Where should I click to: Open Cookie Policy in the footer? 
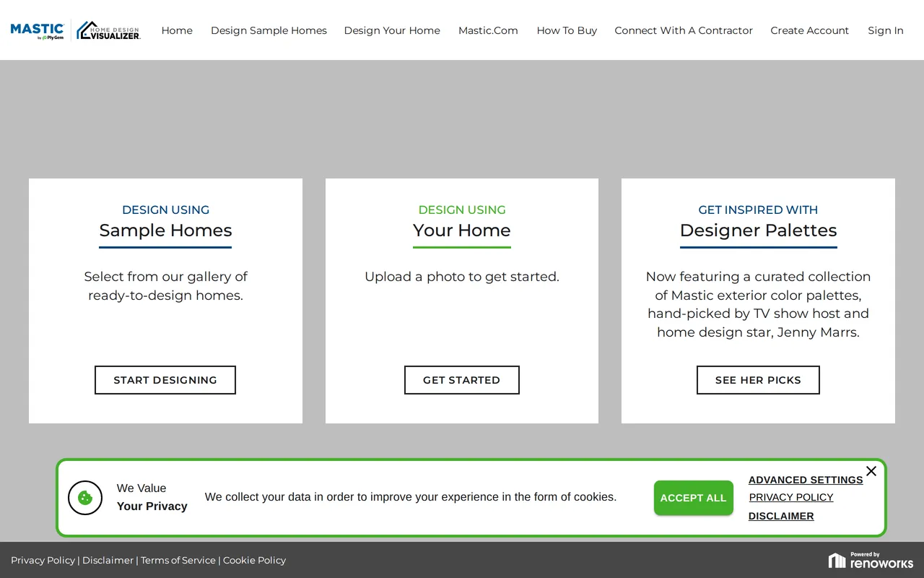tap(254, 560)
